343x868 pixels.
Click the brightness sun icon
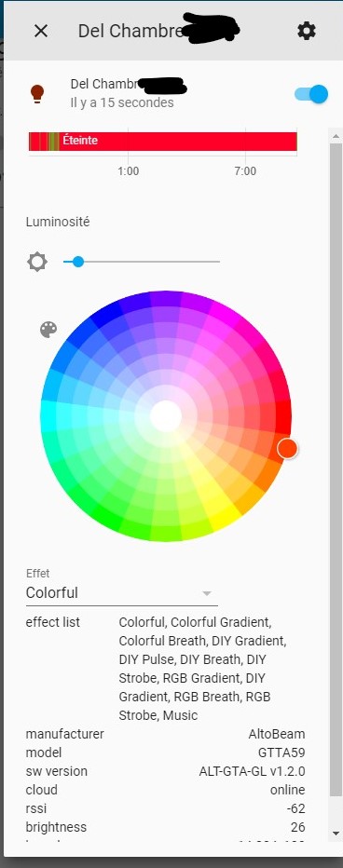coord(37,262)
